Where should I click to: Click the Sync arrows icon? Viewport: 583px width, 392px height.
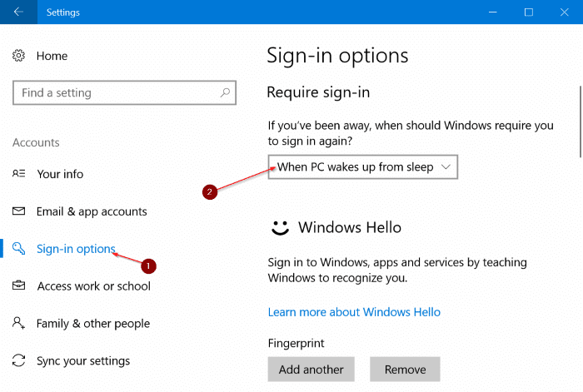point(18,360)
